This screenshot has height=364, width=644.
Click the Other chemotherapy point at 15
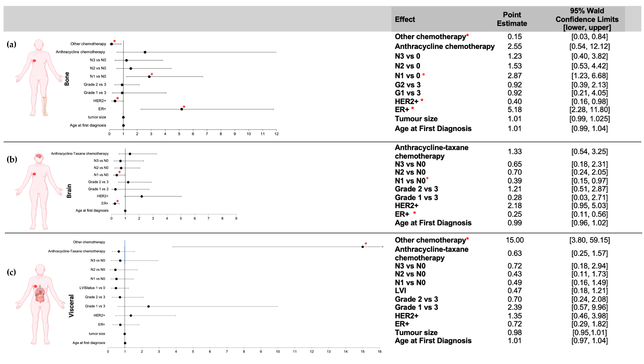click(x=362, y=247)
